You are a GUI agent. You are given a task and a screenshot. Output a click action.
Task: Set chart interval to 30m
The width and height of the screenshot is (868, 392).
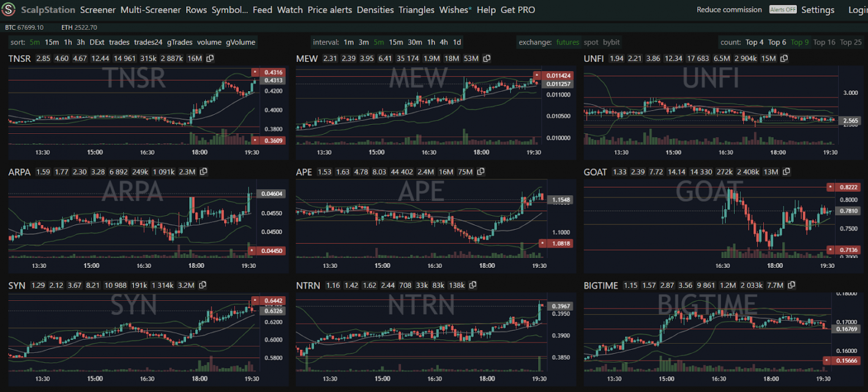click(415, 42)
